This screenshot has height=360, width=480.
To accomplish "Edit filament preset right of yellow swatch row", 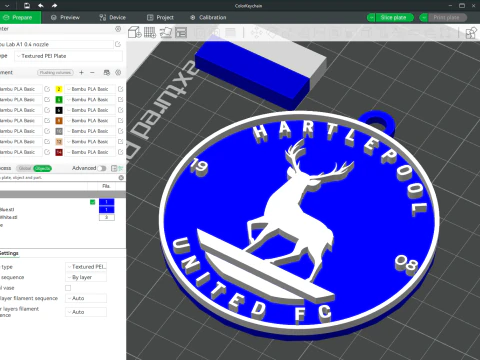I will [x=121, y=89].
